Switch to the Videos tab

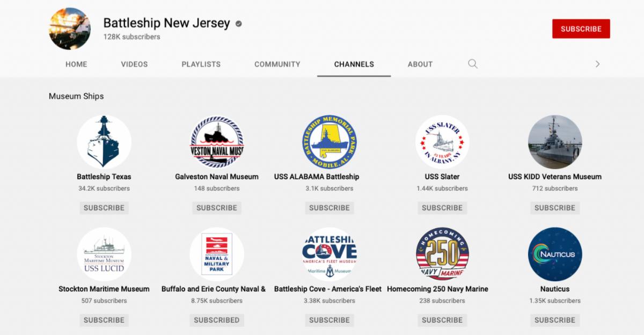[134, 64]
